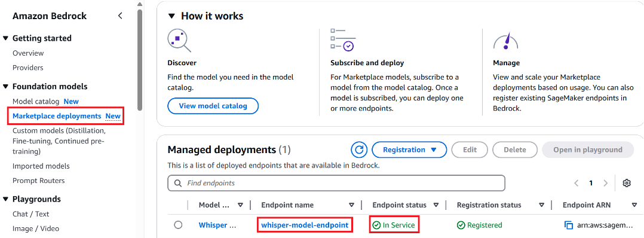Sort by Endpoint status column
Image resolution: width=644 pixels, height=238 pixels.
(x=436, y=205)
